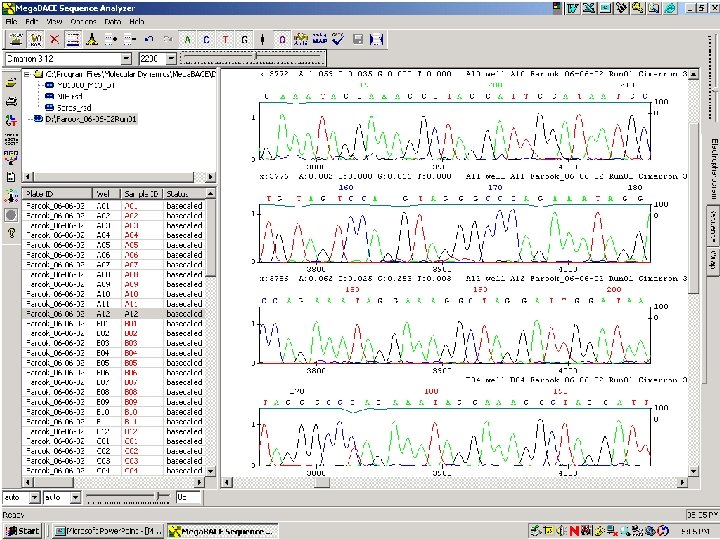720x540 pixels.
Task: Click the MAP toolbar icon
Action: [x=319, y=39]
